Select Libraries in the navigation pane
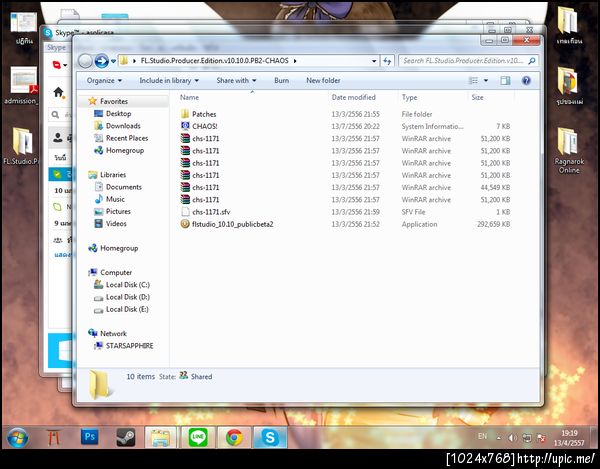 pos(113,175)
